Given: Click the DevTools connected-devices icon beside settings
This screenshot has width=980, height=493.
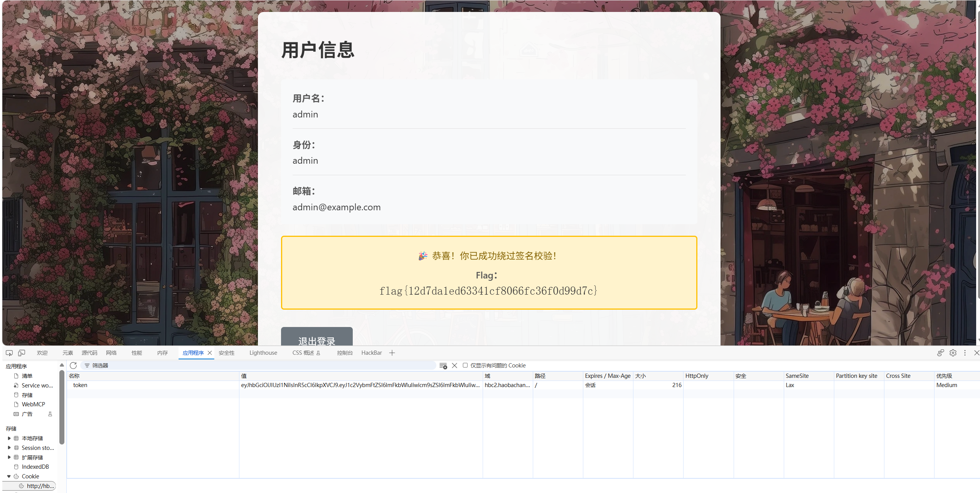Looking at the screenshot, I should click(941, 353).
